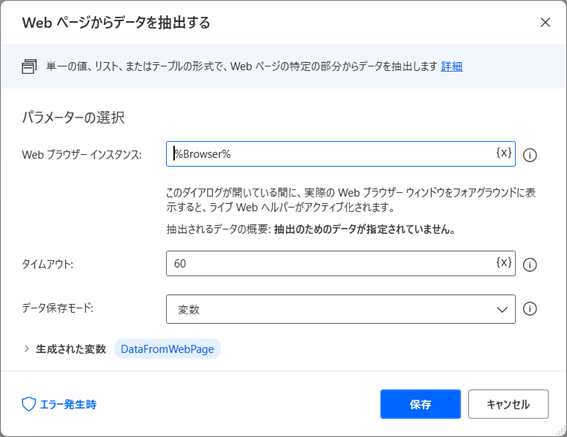This screenshot has width=567, height=437.
Task: Click the Web ブラウザー インスタンス label
Action: point(82,155)
